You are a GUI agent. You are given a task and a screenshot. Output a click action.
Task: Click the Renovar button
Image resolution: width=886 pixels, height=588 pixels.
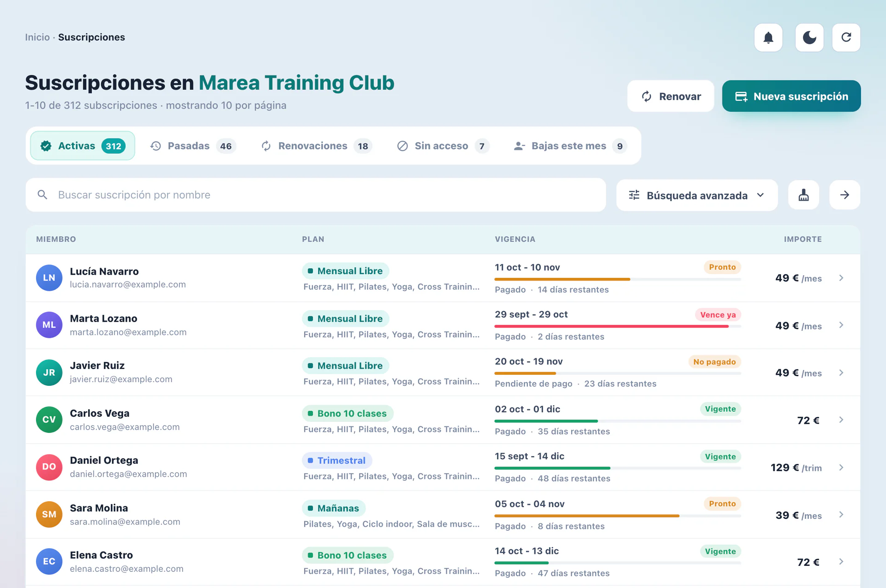(670, 96)
